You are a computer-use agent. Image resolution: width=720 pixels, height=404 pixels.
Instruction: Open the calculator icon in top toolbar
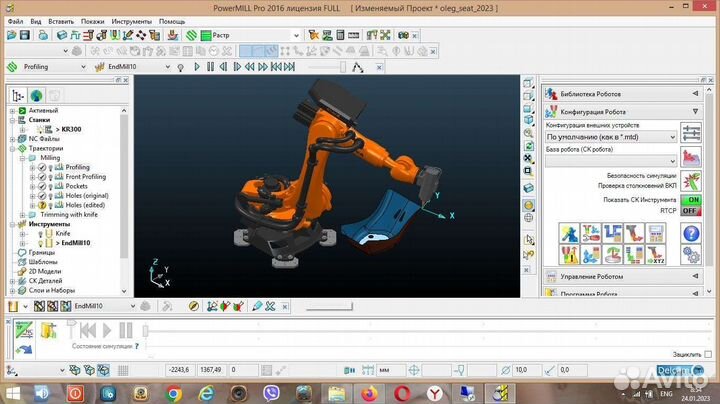pos(340,35)
